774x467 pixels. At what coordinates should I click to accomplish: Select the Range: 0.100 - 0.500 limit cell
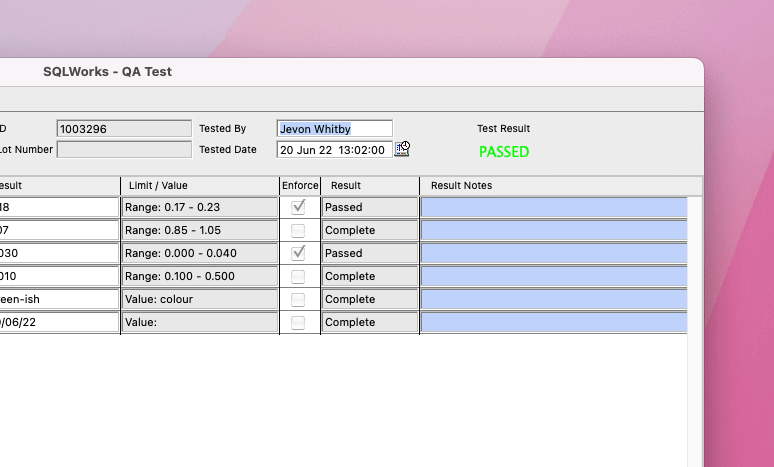click(199, 276)
